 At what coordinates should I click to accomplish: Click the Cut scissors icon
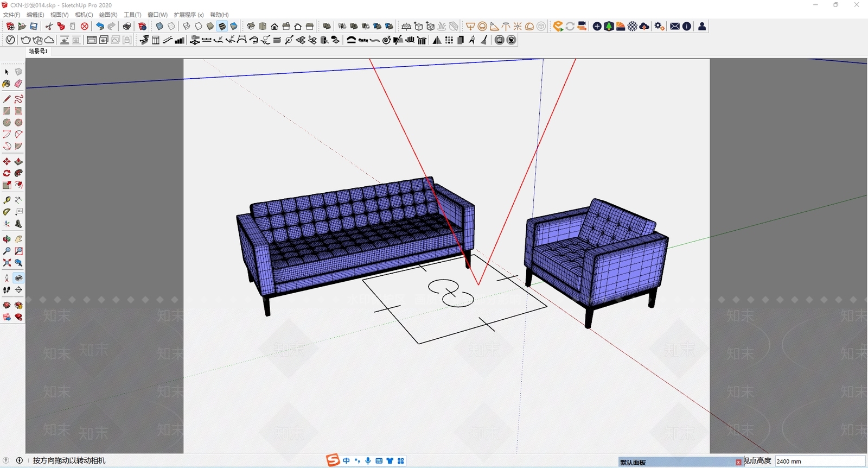coord(49,26)
